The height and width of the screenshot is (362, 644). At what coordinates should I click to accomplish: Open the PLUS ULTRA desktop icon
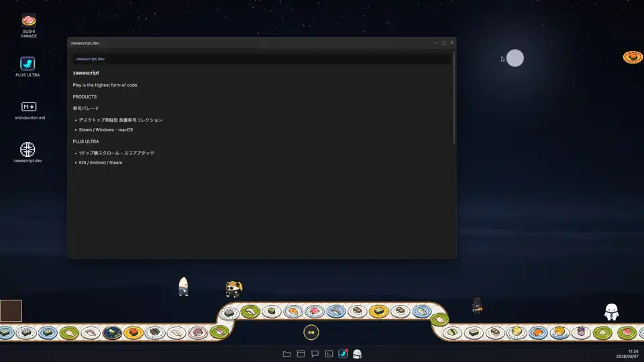(28, 67)
